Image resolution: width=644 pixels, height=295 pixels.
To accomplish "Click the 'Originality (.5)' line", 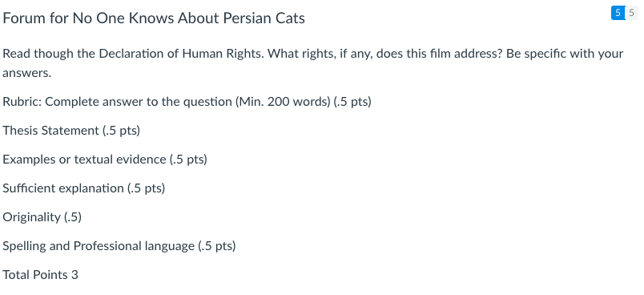I will click(x=42, y=216).
